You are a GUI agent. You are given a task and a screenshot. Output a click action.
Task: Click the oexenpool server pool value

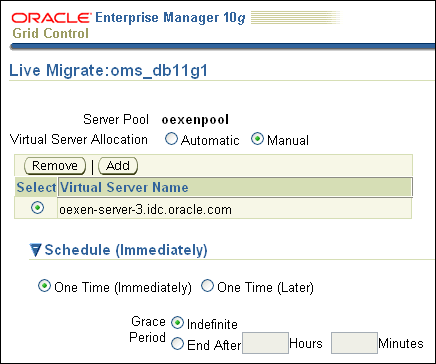[x=195, y=120]
